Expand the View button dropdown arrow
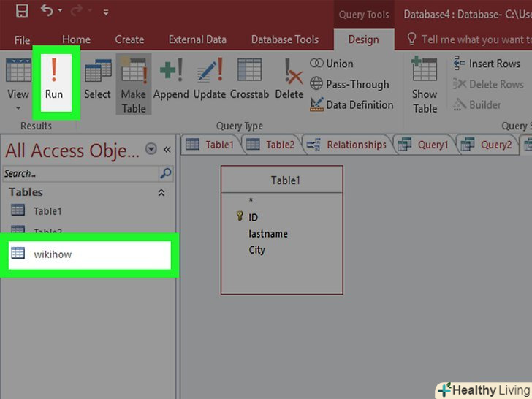The image size is (532, 399). (x=18, y=108)
